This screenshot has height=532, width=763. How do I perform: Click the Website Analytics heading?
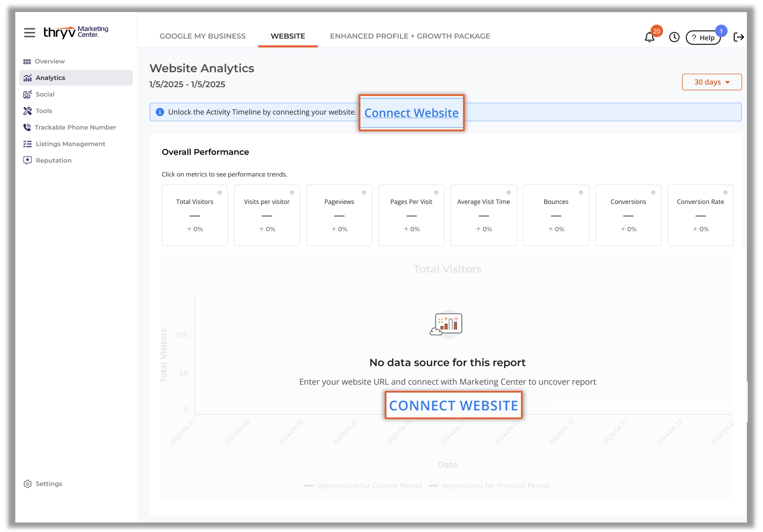(202, 68)
